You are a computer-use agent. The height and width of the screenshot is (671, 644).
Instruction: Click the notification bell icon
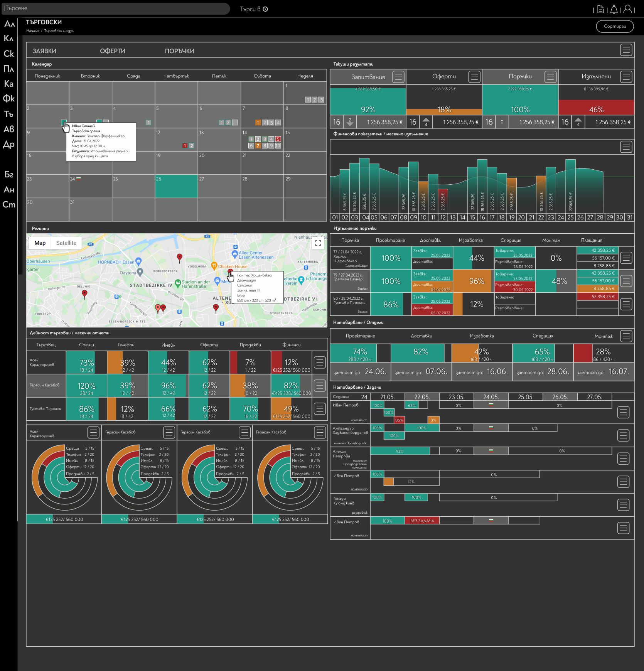[614, 9]
